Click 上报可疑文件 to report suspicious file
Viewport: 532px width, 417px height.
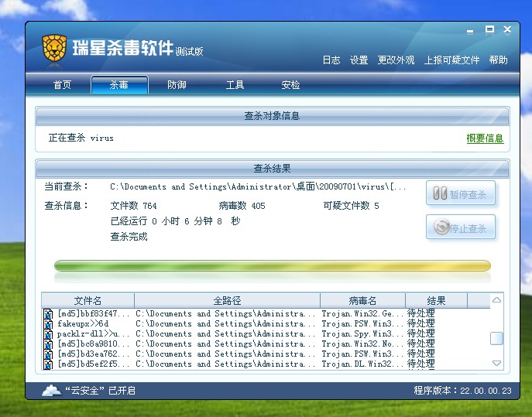[451, 60]
